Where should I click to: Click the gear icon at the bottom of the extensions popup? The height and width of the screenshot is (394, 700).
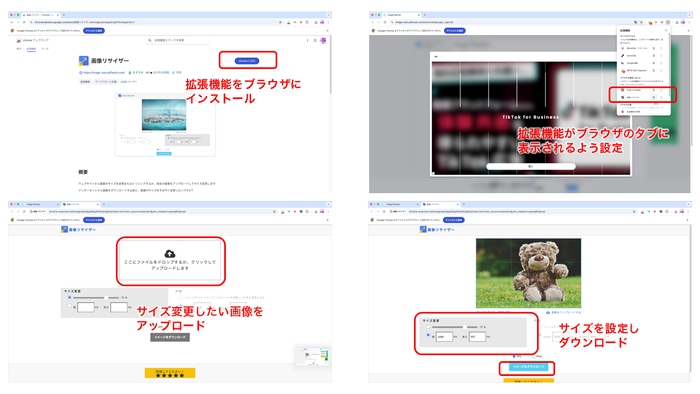[x=623, y=112]
